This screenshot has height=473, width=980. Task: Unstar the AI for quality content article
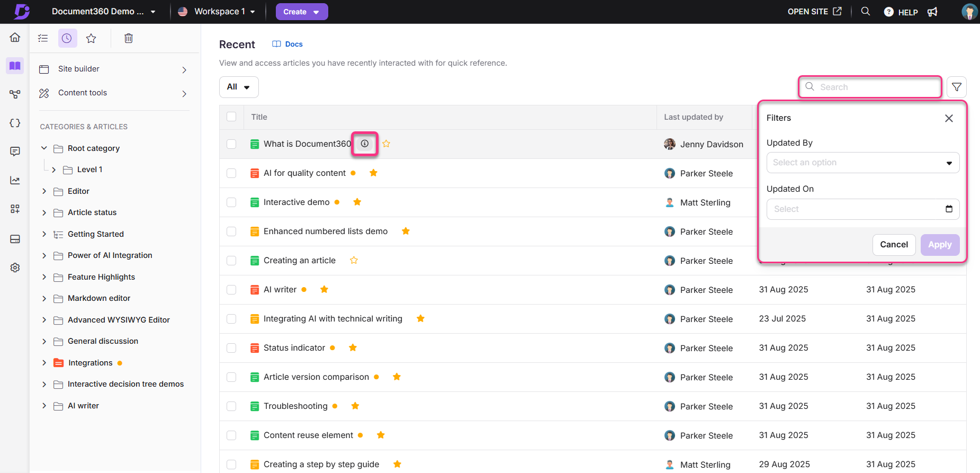(373, 173)
